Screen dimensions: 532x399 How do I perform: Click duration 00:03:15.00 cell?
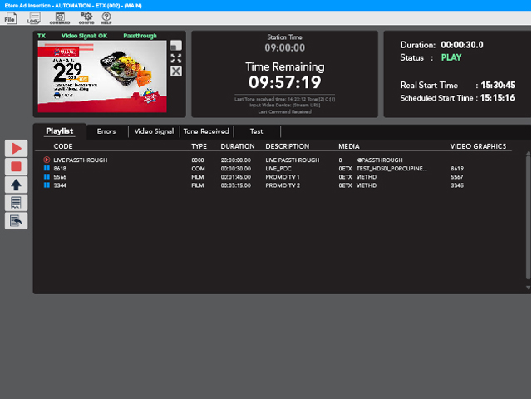(236, 185)
